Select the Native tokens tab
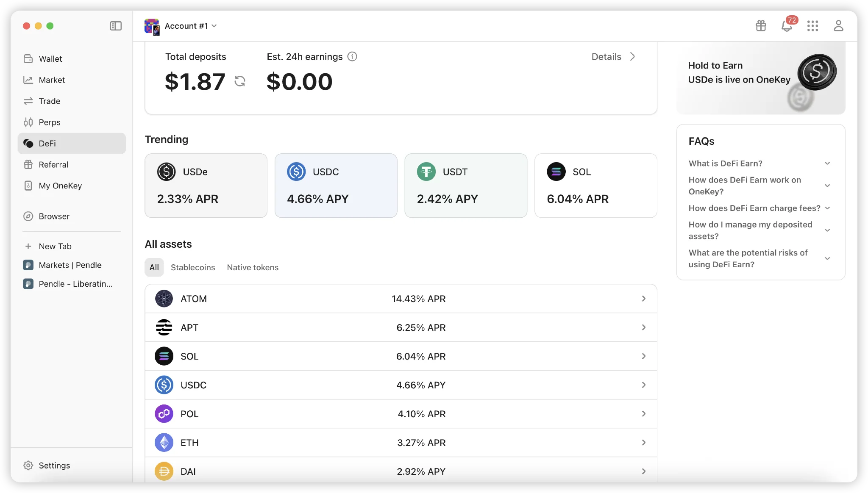Screen dimensions: 868x493 click(x=253, y=267)
